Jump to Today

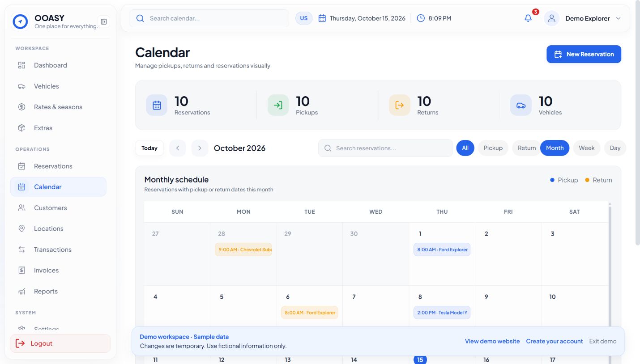pos(149,148)
